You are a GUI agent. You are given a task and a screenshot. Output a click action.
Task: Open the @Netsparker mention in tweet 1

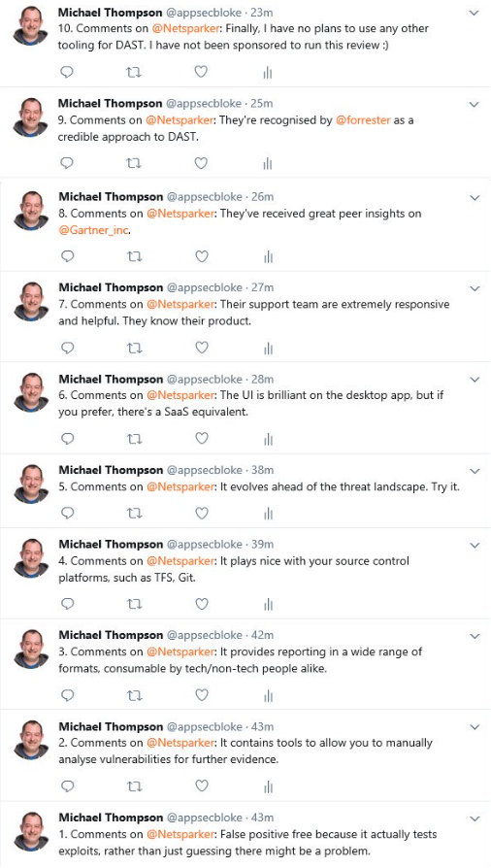point(180,834)
